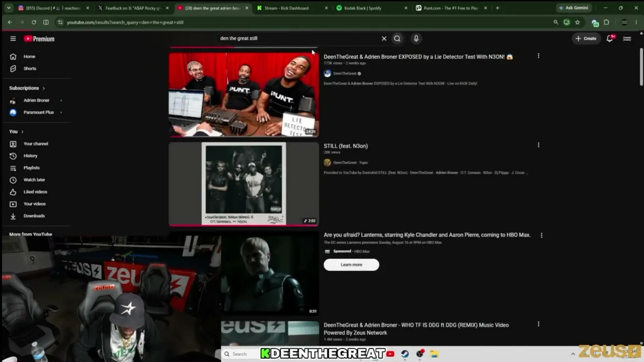Visit the DeenTheGreat - Topic channel
The image size is (644, 362).
[351, 162]
